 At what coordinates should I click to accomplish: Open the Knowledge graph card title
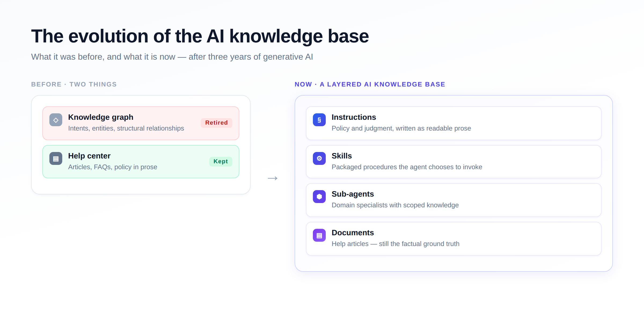pyautogui.click(x=101, y=117)
